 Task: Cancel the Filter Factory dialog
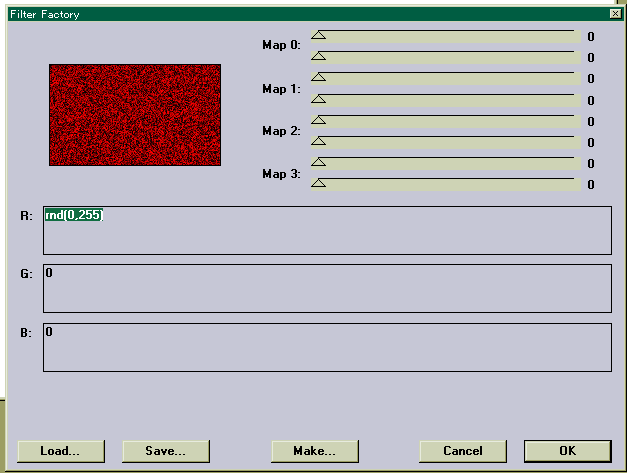[x=462, y=451]
